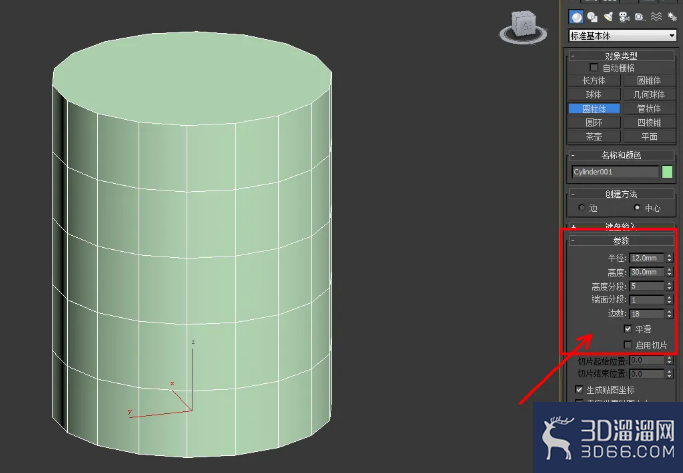Uncheck the 生成贴图坐标 checkbox

(579, 389)
